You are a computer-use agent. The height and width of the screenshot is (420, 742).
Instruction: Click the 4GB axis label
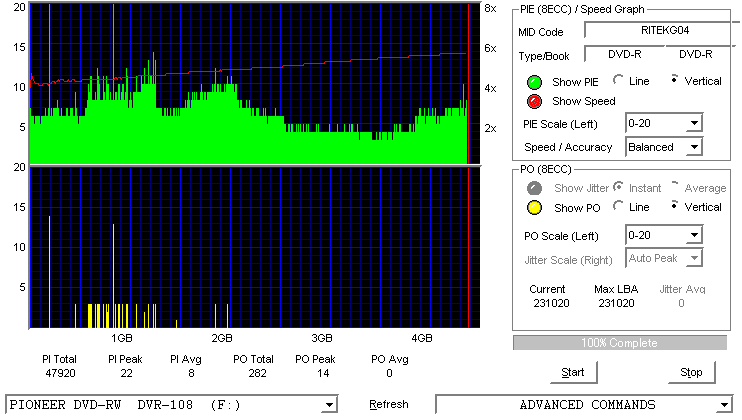click(422, 338)
